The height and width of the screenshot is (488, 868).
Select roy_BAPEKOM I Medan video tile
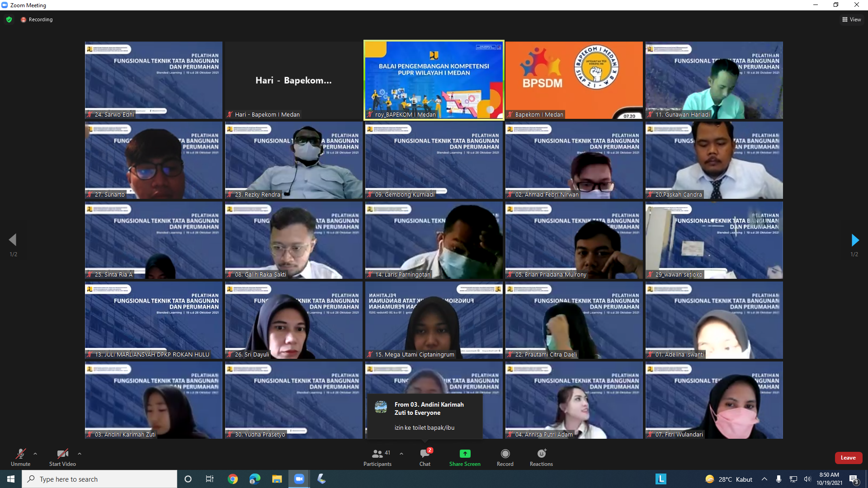point(434,80)
